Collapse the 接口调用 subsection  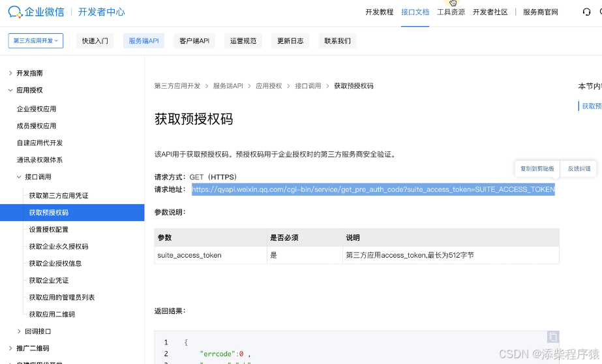(19, 177)
